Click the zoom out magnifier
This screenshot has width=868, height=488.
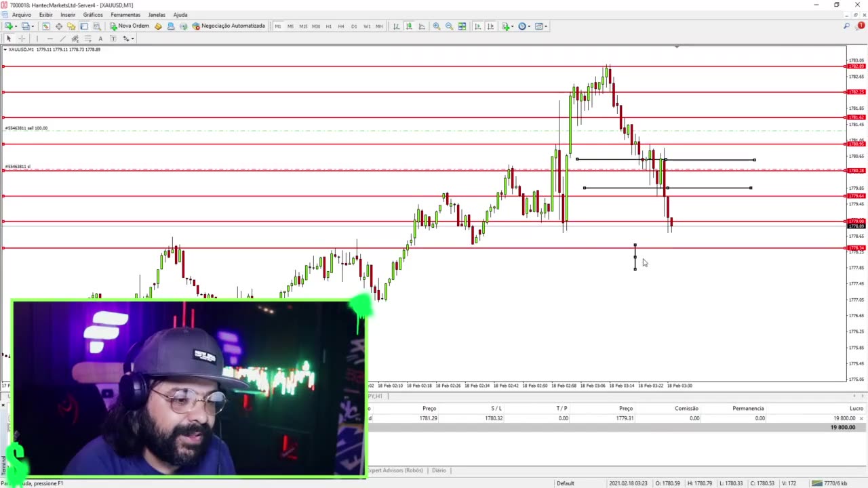tap(449, 26)
